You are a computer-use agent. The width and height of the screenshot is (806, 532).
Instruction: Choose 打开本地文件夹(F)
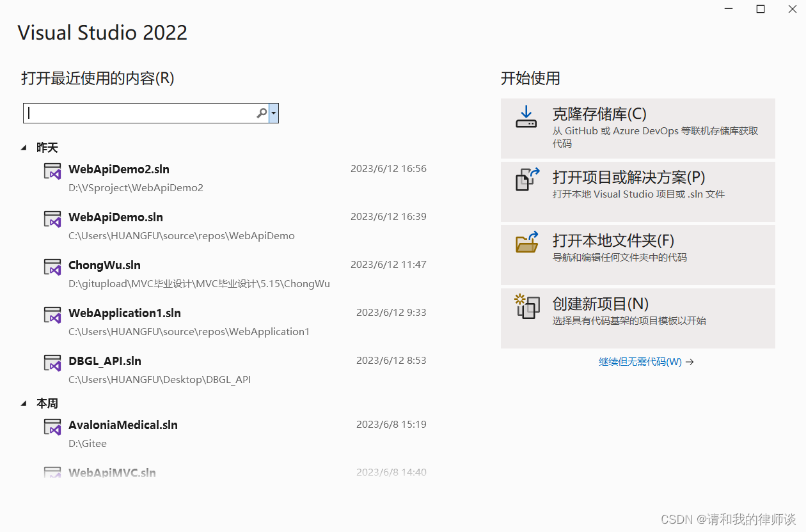pyautogui.click(x=638, y=255)
